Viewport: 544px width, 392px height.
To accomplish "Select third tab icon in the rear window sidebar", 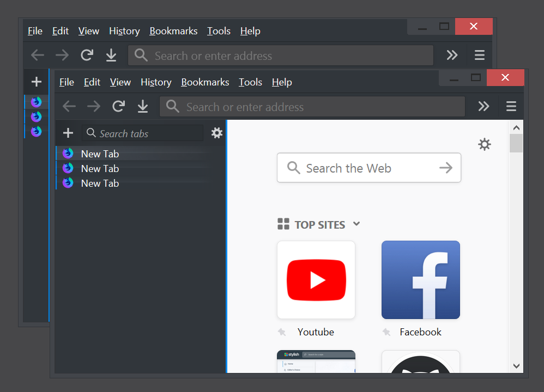I will pyautogui.click(x=36, y=131).
